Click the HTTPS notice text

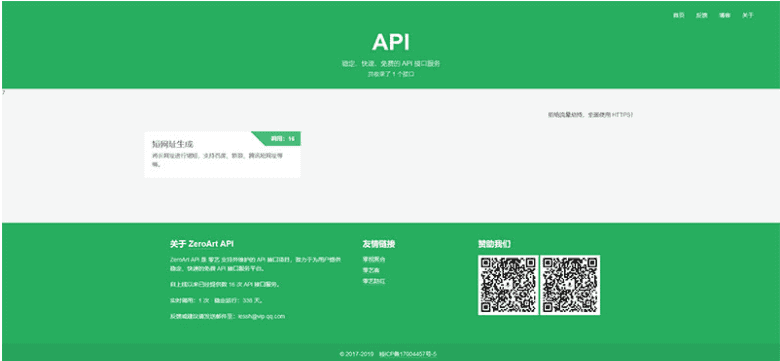click(590, 115)
